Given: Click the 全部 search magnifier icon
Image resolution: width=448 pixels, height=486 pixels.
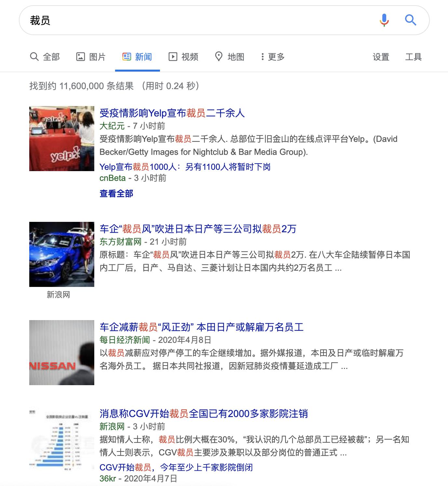Looking at the screenshot, I should coord(34,57).
